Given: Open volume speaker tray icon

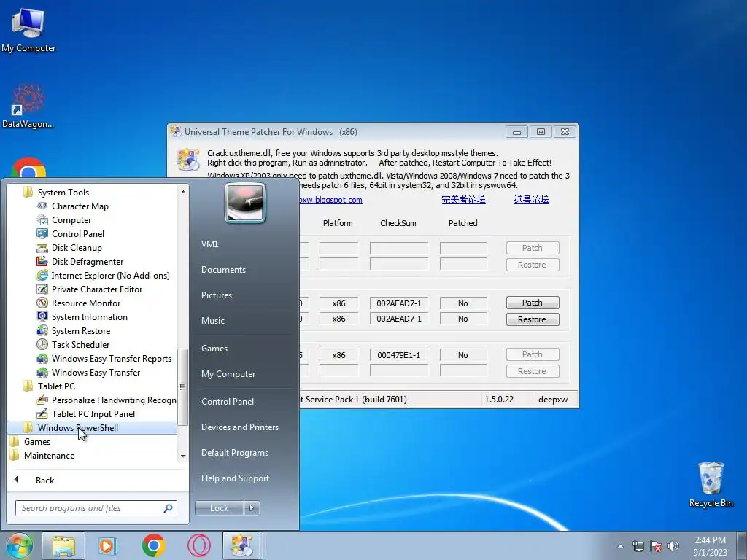Looking at the screenshot, I should [x=673, y=546].
